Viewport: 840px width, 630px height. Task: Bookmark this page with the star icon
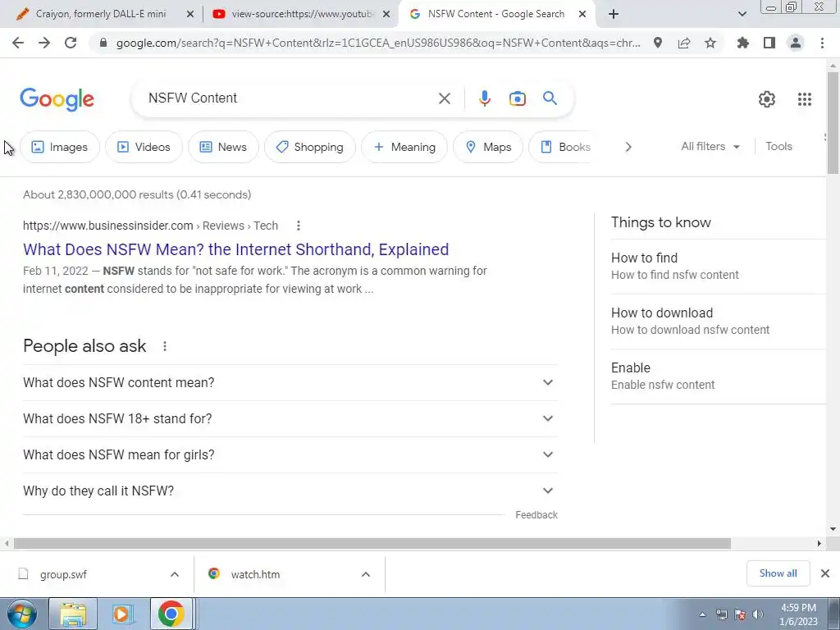(710, 43)
